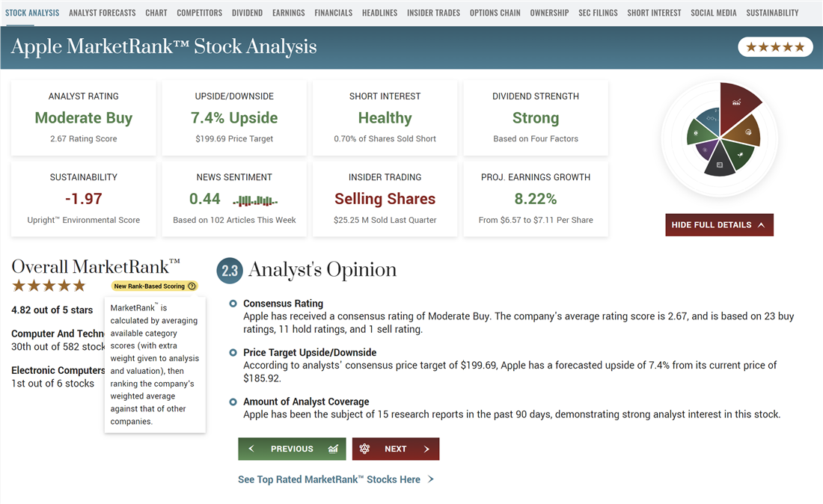Collapse details with Hide Full Details

click(719, 225)
